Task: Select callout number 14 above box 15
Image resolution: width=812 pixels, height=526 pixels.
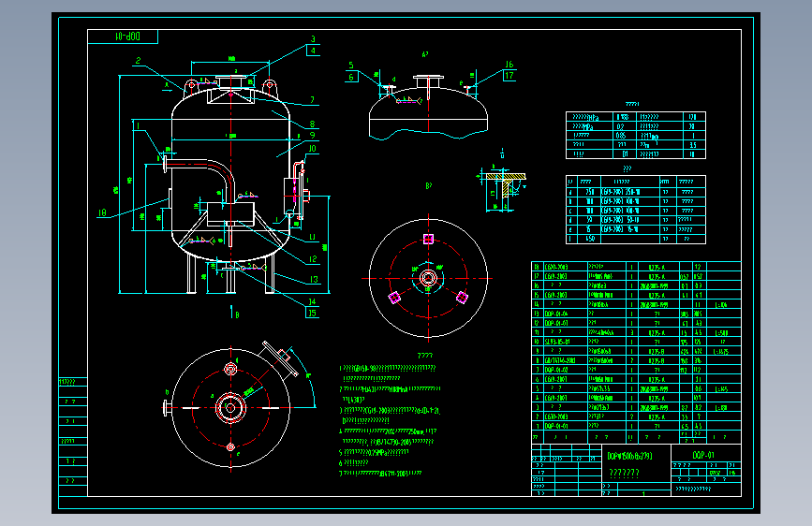Action: (312, 301)
